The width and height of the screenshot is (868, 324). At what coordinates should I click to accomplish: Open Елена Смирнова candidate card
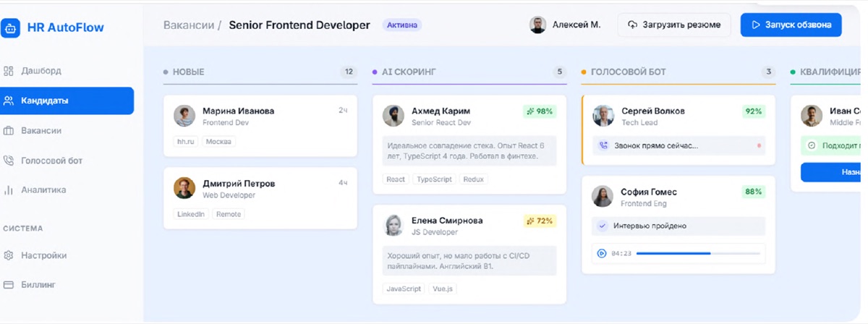coord(469,254)
